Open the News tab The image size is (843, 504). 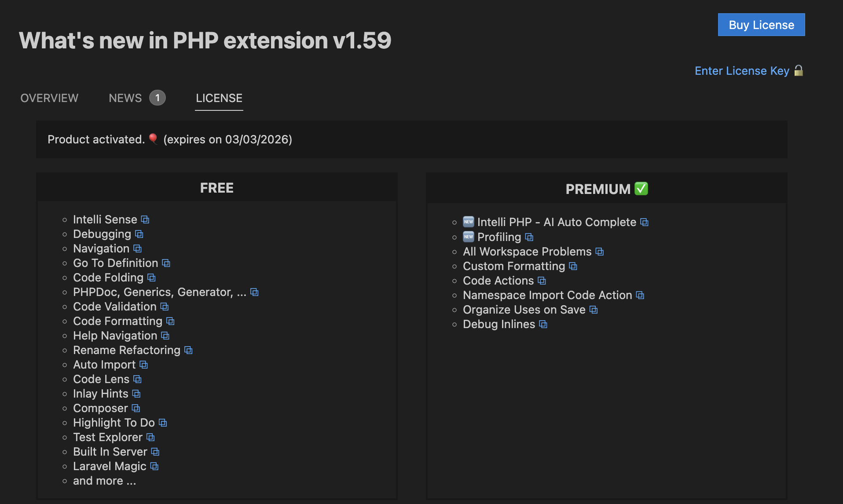point(125,98)
